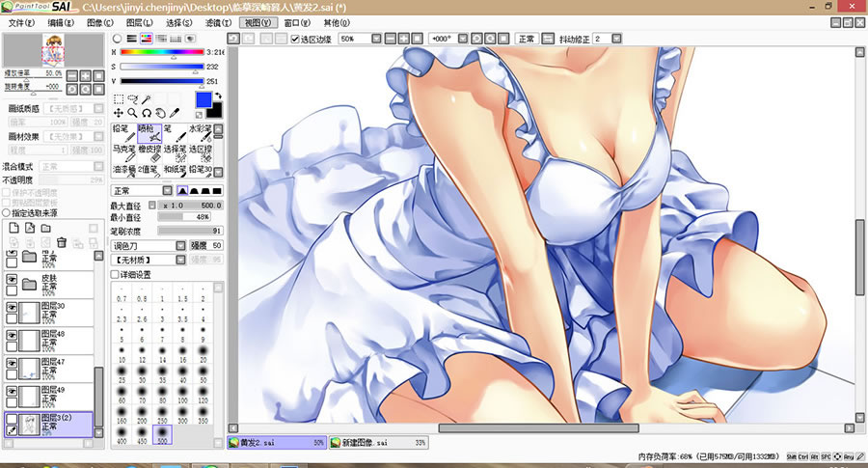The image size is (868, 468).
Task: Click the undo arrow in toolbar
Action: click(233, 39)
